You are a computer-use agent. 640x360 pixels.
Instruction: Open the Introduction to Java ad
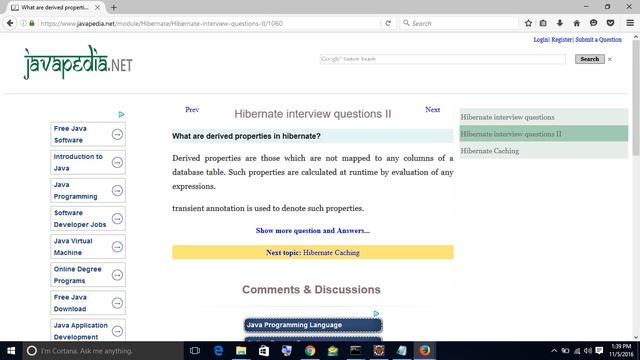click(88, 162)
